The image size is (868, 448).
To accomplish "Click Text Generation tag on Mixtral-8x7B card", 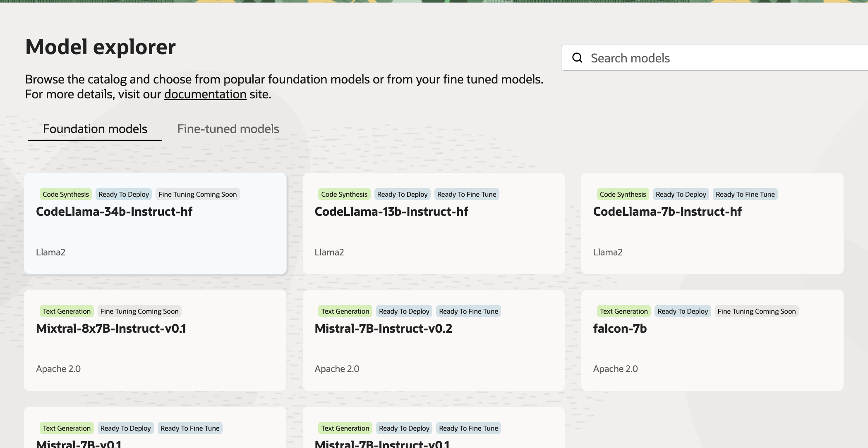I will tap(67, 311).
